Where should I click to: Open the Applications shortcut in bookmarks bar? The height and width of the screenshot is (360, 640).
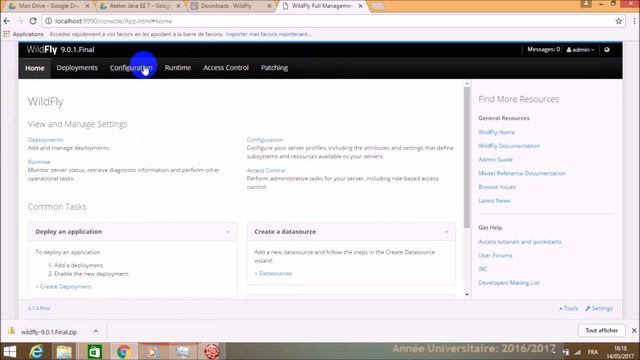point(23,34)
